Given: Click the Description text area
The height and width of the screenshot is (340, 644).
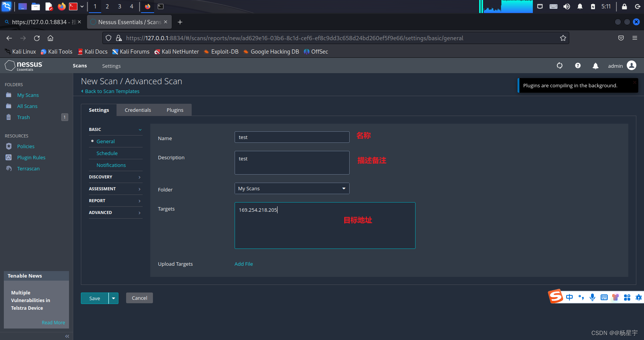Looking at the screenshot, I should click(292, 163).
